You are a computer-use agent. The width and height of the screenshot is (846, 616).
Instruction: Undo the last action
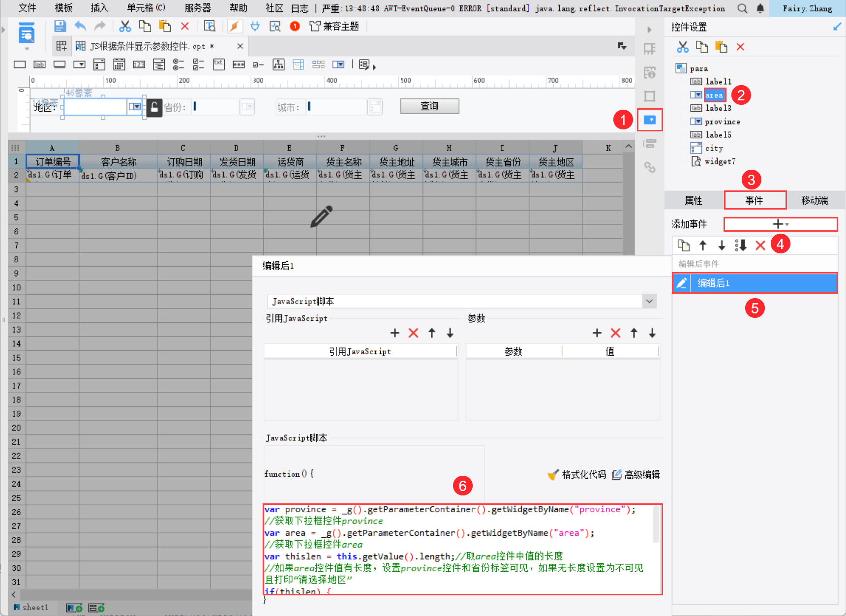pyautogui.click(x=80, y=26)
